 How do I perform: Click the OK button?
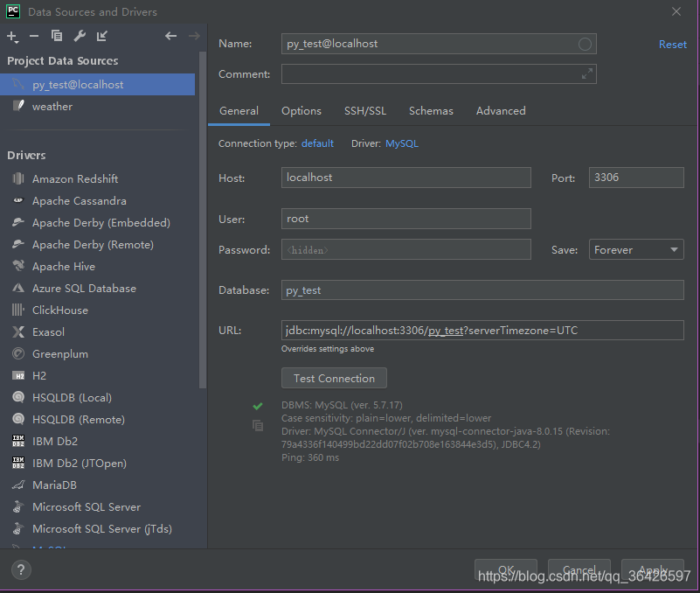pyautogui.click(x=506, y=569)
